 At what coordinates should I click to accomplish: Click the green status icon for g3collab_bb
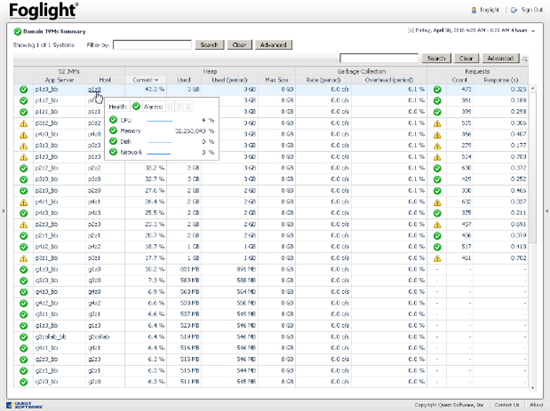[x=24, y=337]
